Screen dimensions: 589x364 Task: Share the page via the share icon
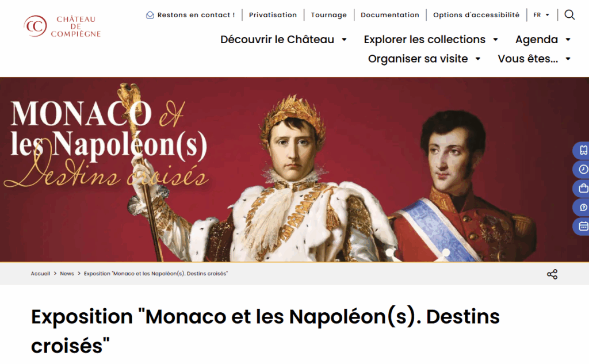pos(552,274)
